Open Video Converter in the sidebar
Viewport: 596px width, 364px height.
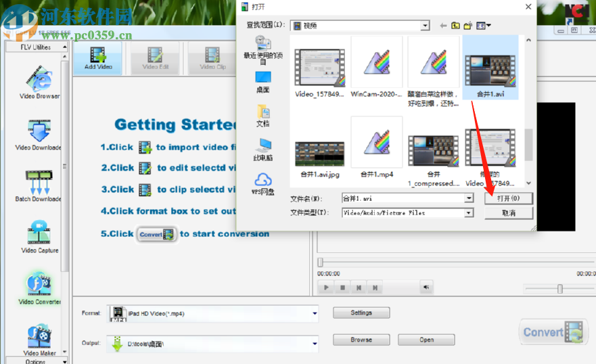39,288
